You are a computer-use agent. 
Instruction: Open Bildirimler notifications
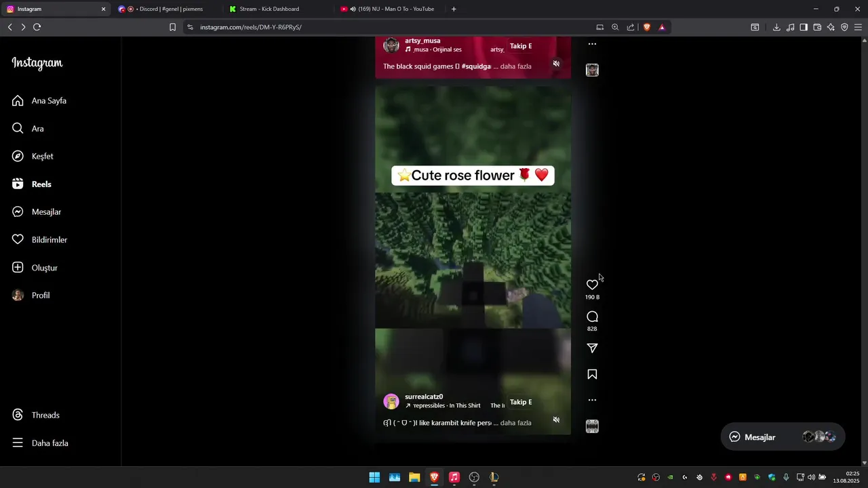click(x=39, y=239)
